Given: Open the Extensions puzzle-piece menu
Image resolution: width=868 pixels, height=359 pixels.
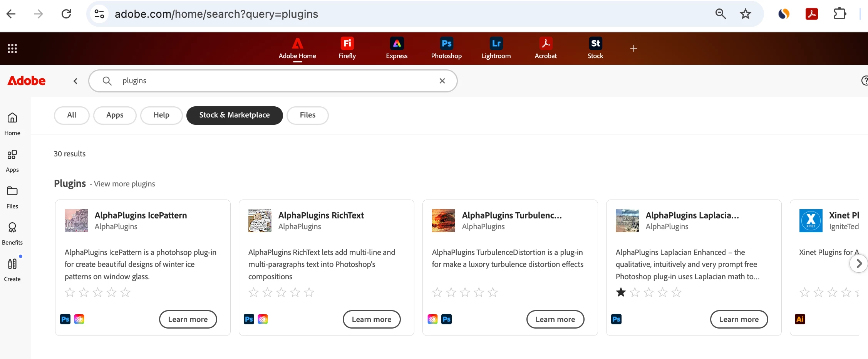Looking at the screenshot, I should [840, 14].
